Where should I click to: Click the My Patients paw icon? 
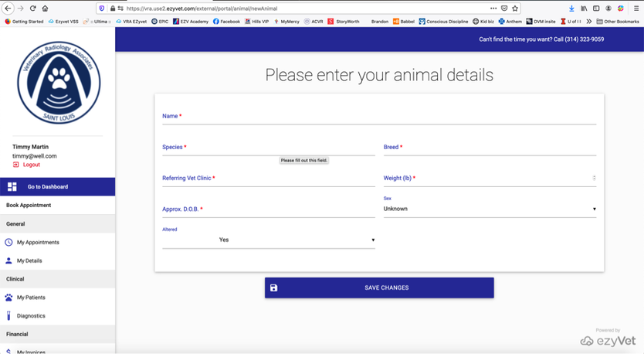pyautogui.click(x=8, y=298)
